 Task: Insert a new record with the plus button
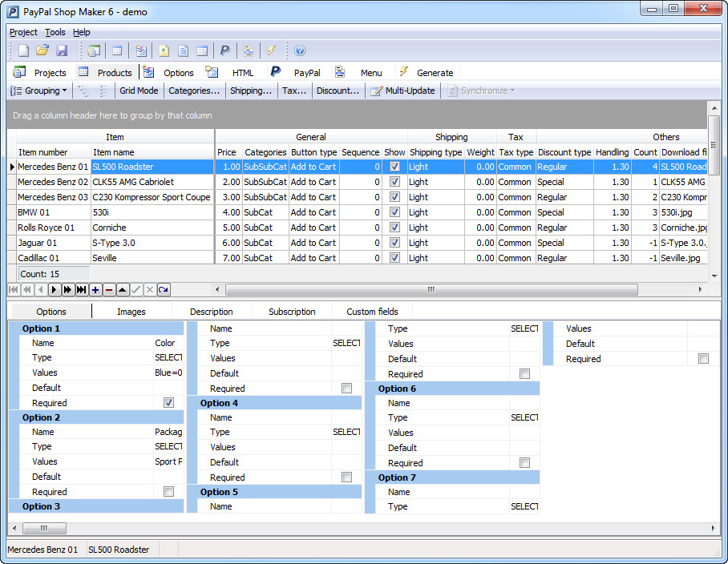click(x=95, y=290)
